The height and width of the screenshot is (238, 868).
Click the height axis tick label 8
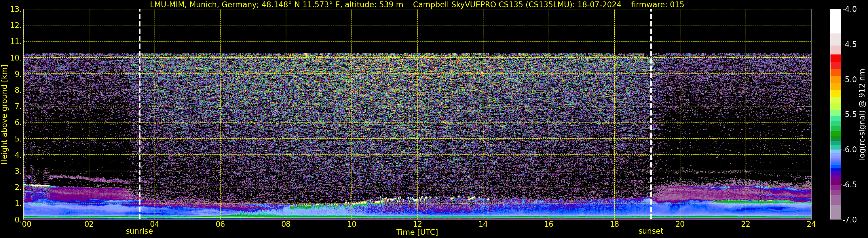click(x=18, y=90)
